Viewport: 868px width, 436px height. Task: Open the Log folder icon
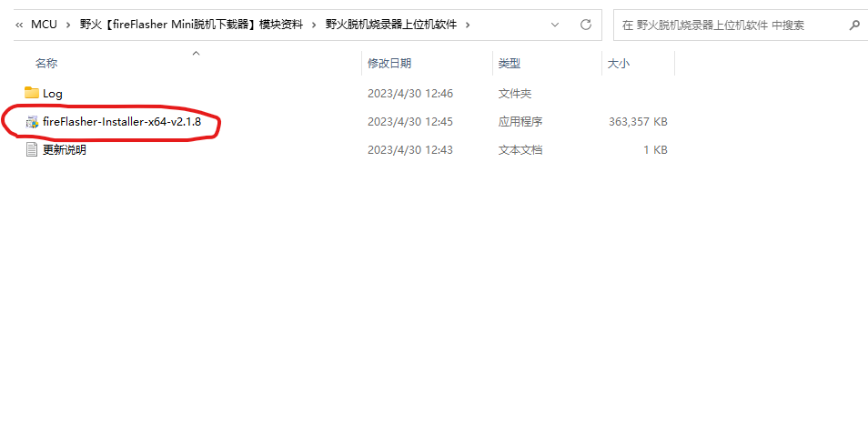32,93
